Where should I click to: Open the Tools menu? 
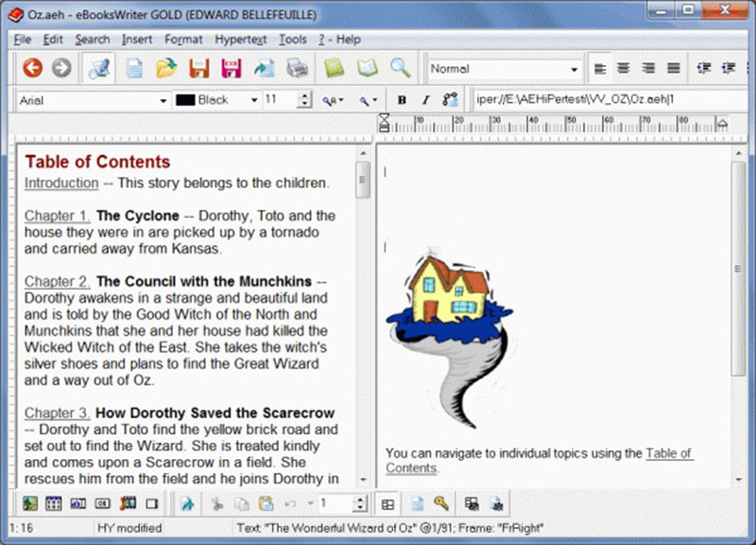[x=293, y=40]
